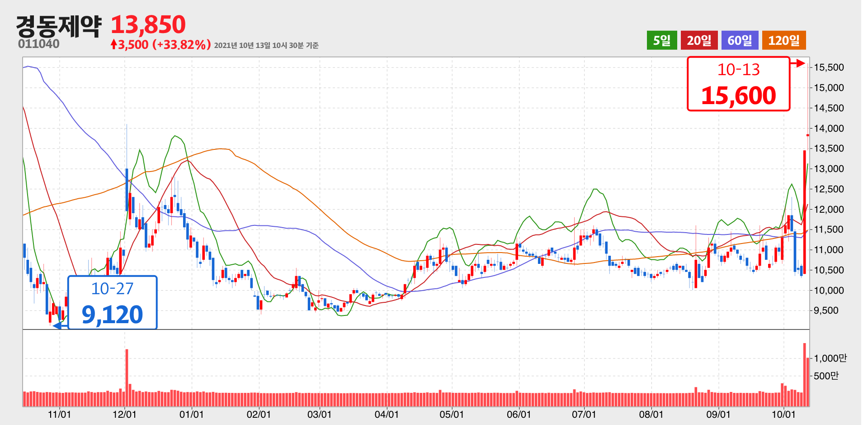
Task: Click the 12,000 price axis label
Action: 829,210
